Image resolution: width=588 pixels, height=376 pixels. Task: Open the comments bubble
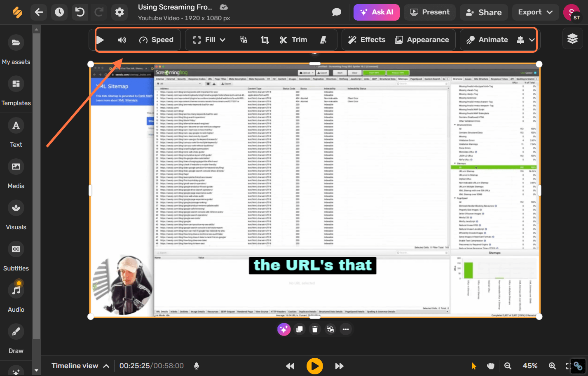[337, 12]
